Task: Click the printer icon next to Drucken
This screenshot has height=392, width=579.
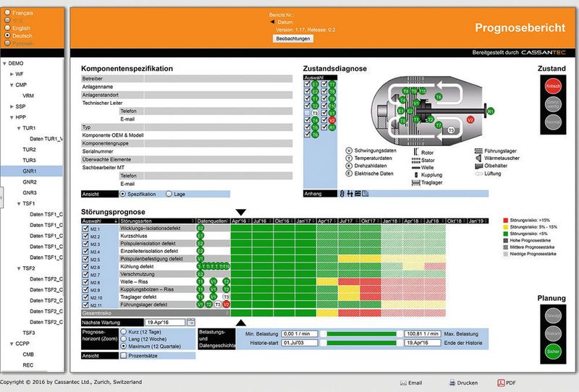Action: pyautogui.click(x=452, y=383)
